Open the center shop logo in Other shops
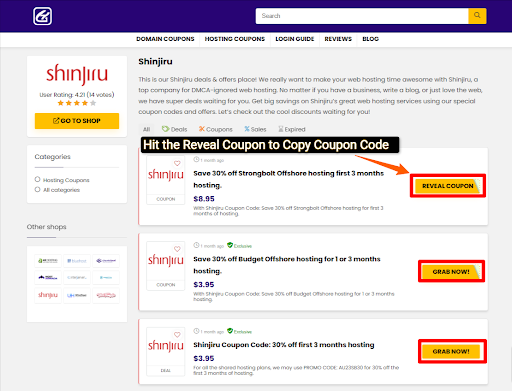The width and height of the screenshot is (512, 391). pos(77,277)
